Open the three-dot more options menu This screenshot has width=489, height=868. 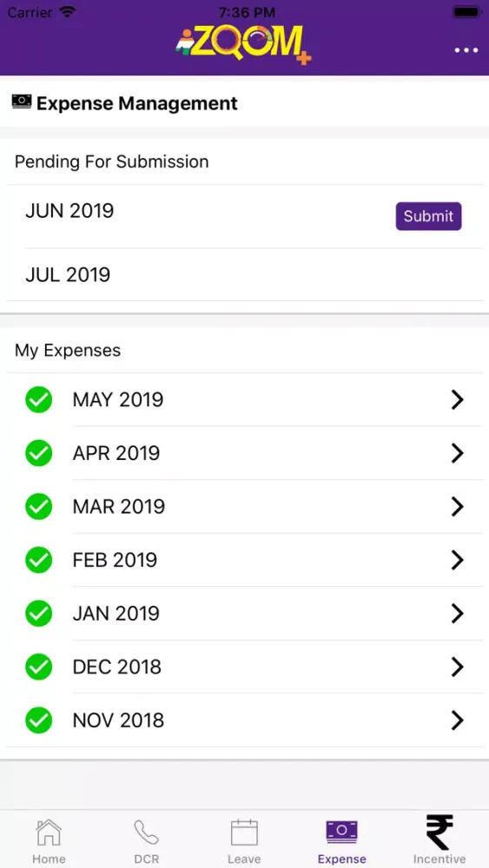point(466,50)
